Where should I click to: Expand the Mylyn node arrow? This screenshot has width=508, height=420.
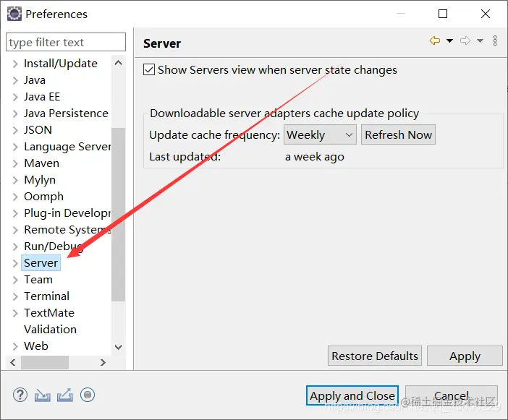point(15,180)
